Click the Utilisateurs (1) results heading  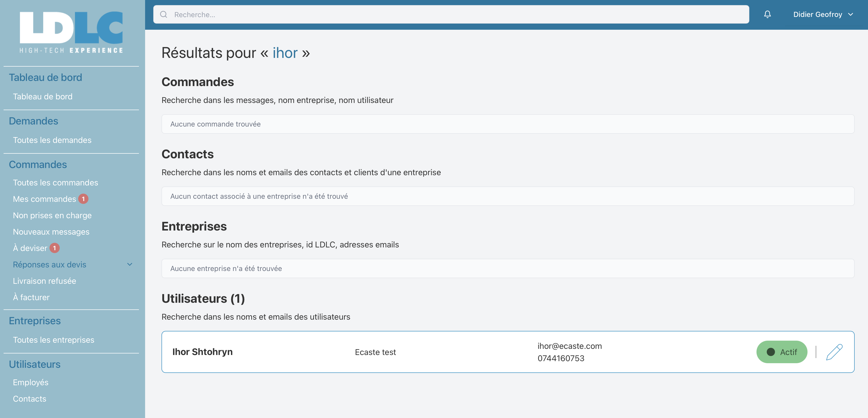point(203,299)
